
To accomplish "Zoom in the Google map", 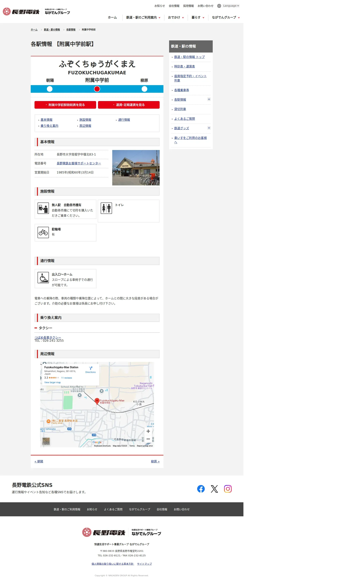I will (x=148, y=431).
